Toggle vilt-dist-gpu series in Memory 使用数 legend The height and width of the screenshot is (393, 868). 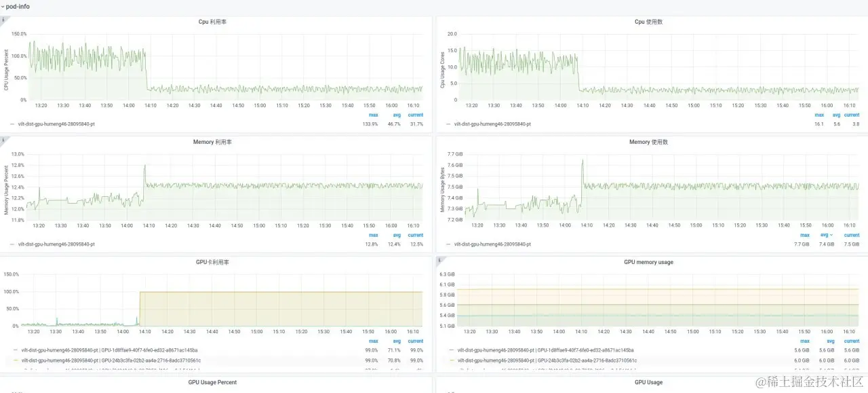(492, 244)
